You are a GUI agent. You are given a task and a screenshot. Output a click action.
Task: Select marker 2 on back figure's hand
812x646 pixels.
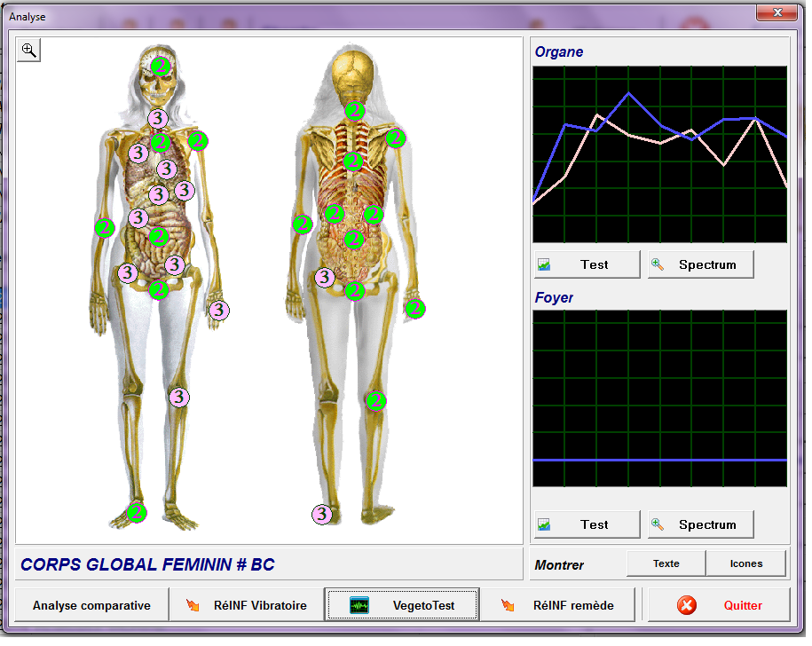point(415,309)
